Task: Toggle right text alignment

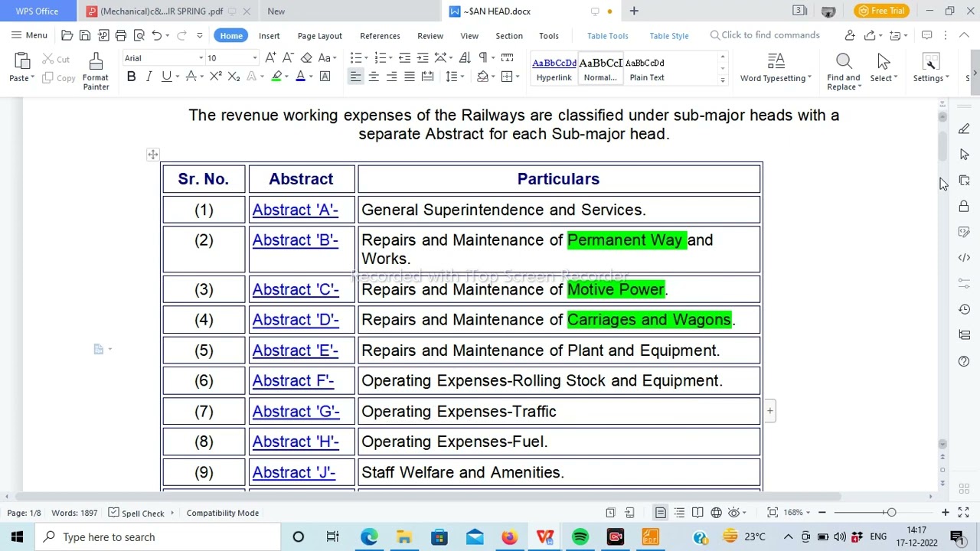Action: click(x=391, y=77)
